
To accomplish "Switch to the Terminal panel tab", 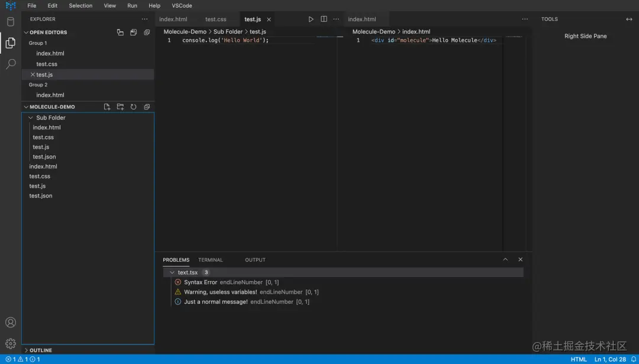I will coord(211,260).
